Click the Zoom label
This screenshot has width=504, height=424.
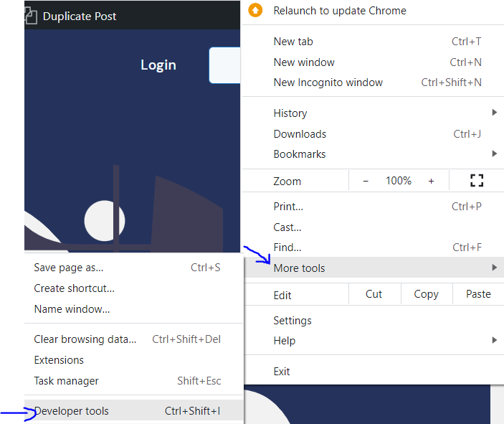click(x=287, y=182)
